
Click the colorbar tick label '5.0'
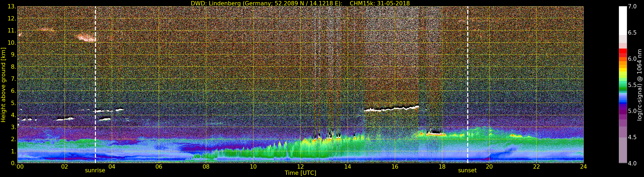632,111
